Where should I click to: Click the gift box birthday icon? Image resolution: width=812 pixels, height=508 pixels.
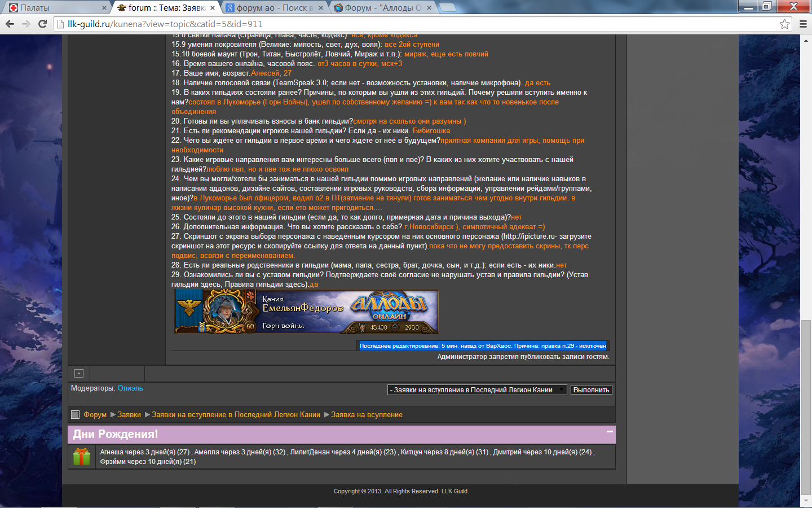[82, 457]
